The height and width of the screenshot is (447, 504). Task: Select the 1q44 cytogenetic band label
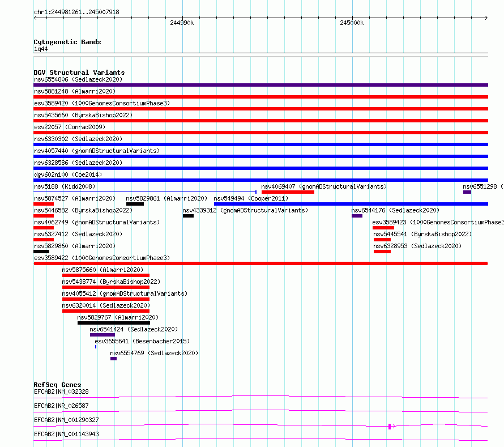click(x=41, y=49)
